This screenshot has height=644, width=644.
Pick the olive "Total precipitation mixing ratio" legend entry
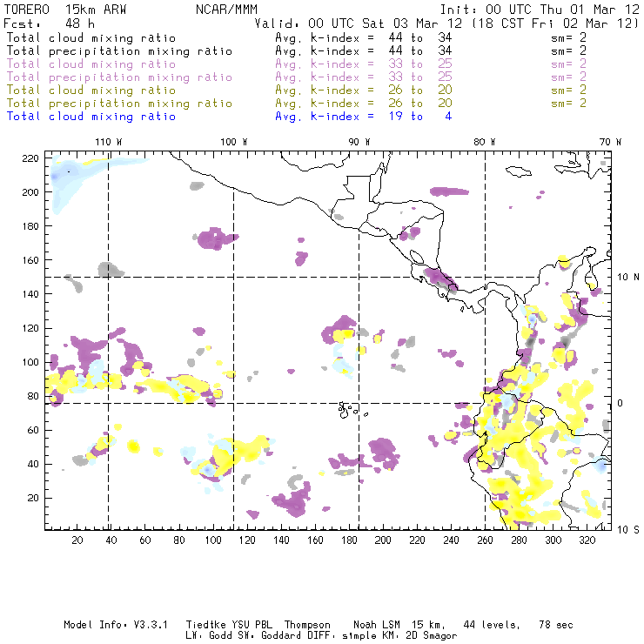click(119, 104)
